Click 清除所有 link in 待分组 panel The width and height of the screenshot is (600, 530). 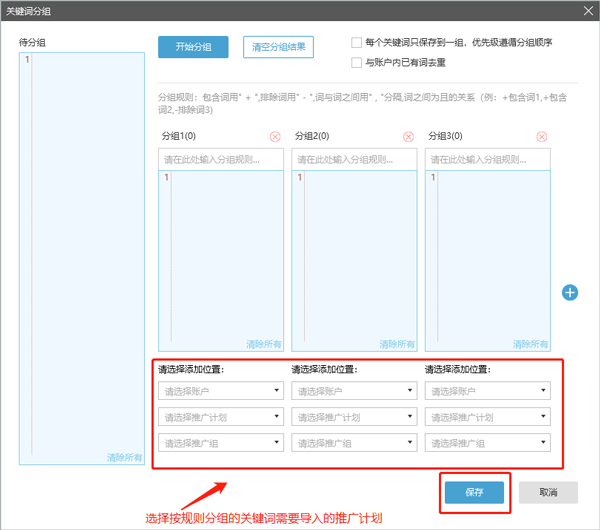click(x=125, y=457)
